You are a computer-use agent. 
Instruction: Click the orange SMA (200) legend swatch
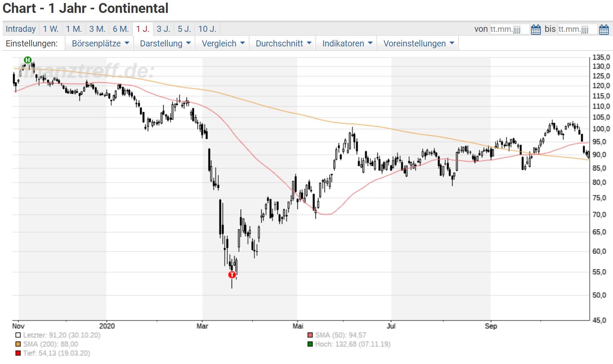coord(18,344)
